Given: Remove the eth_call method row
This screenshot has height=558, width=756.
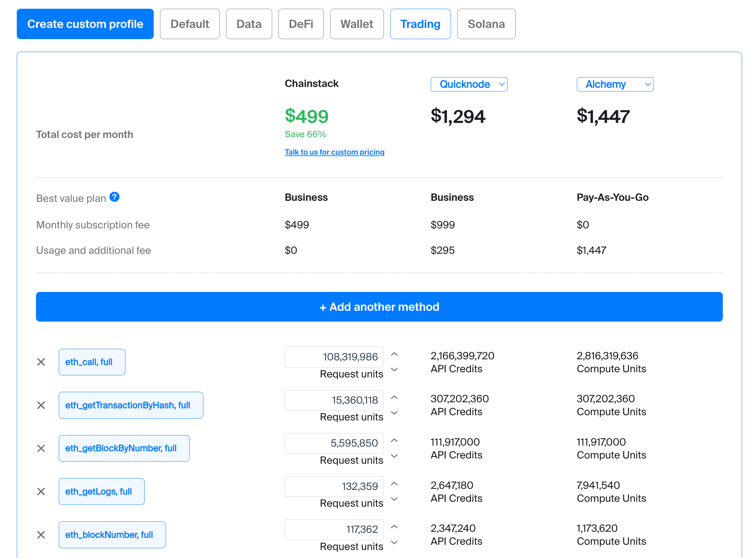Looking at the screenshot, I should coord(41,362).
